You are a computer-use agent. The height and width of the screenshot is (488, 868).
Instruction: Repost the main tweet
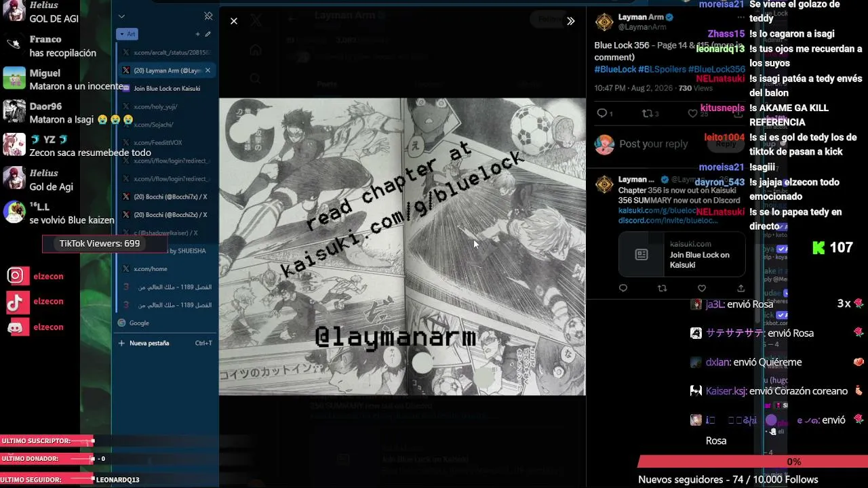[x=647, y=113]
